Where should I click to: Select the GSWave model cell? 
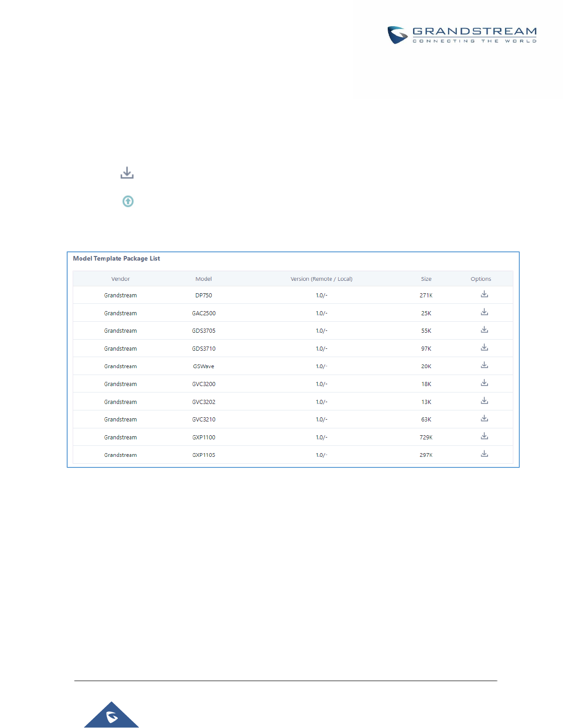[204, 366]
